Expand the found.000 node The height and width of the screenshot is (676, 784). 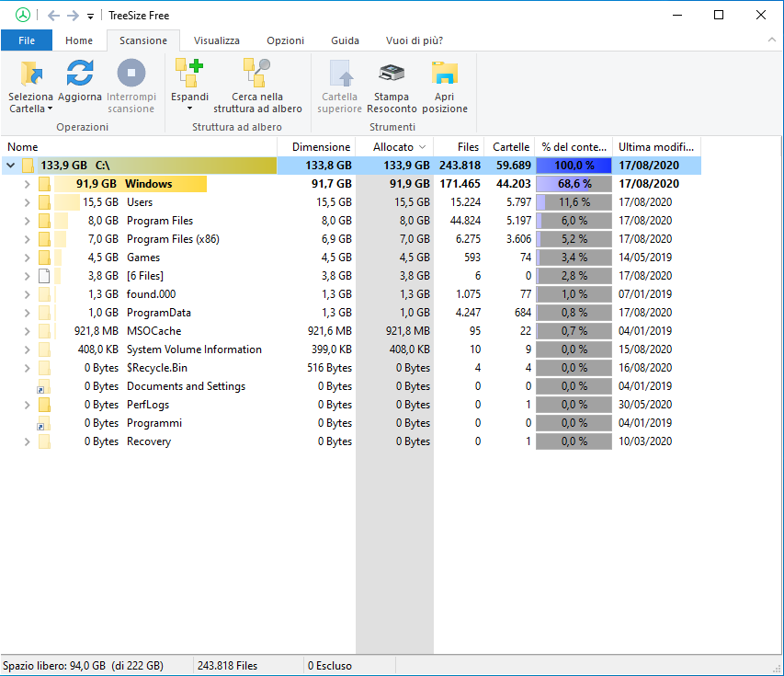27,294
